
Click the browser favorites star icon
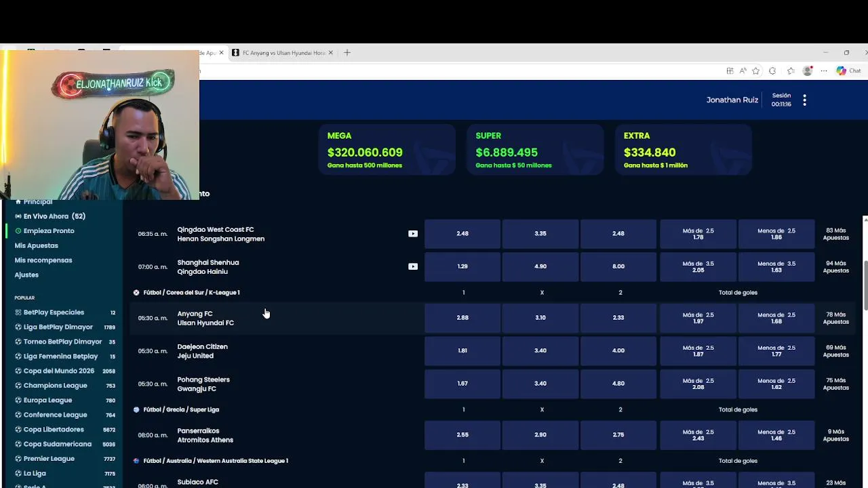(x=755, y=71)
